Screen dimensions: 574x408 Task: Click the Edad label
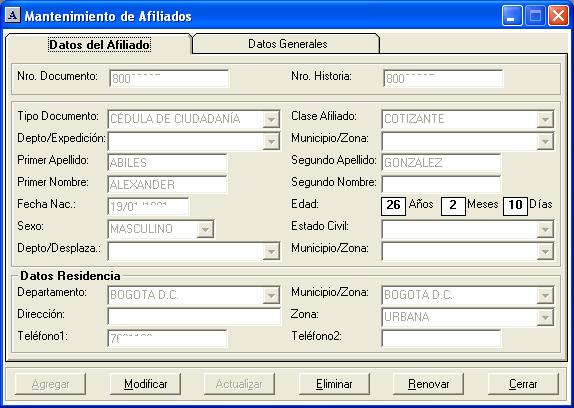point(305,204)
